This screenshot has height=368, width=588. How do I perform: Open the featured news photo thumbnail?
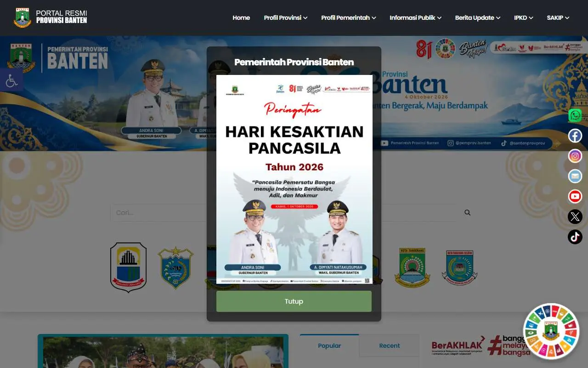coord(163,352)
